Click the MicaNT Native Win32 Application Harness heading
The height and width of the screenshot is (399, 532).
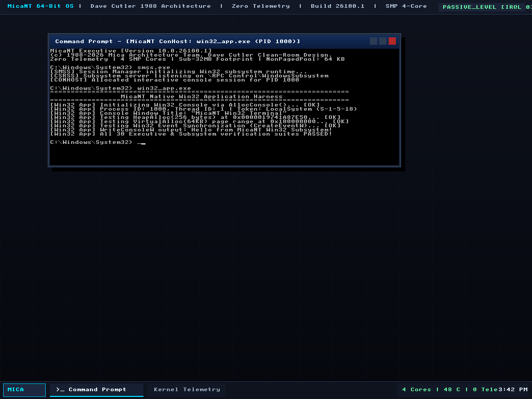[202, 97]
